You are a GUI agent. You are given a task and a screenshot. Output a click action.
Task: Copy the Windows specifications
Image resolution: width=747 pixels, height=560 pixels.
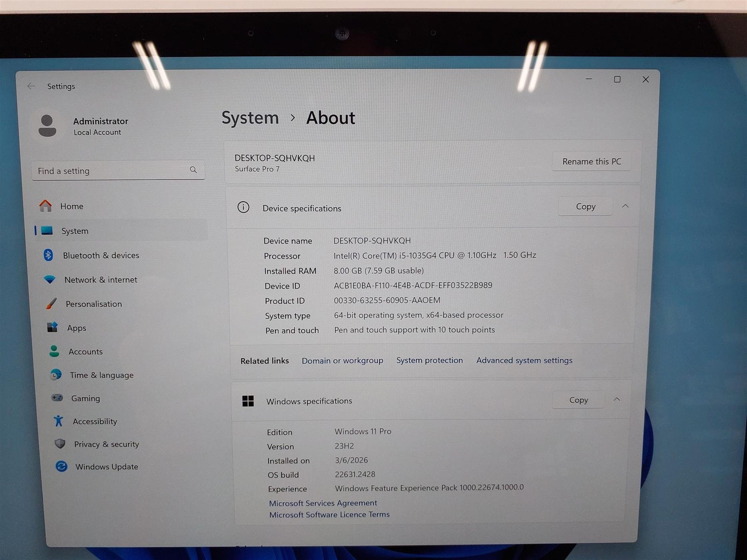578,400
